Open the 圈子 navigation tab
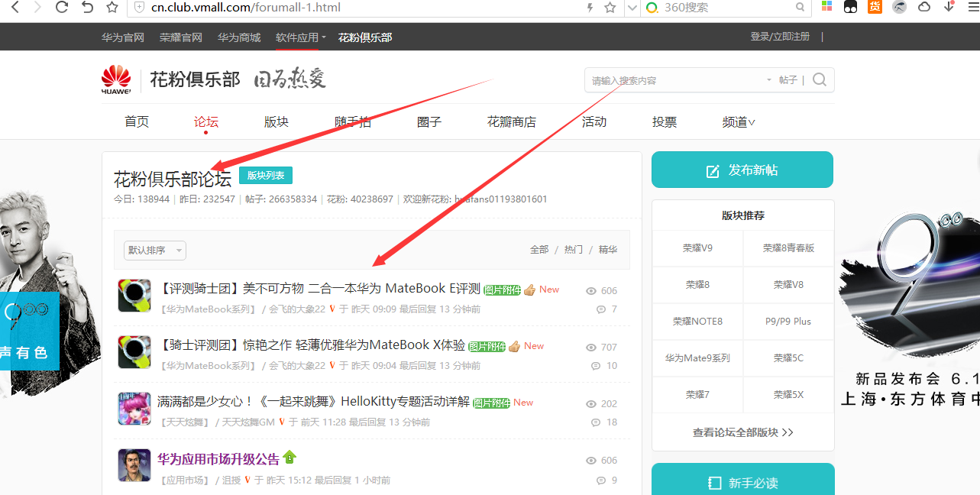Viewport: 980px width, 495px height. pos(429,122)
